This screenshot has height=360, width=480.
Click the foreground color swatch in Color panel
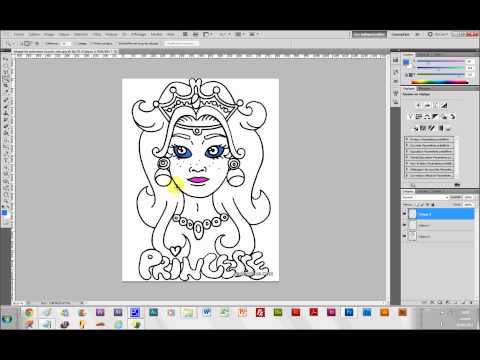pyautogui.click(x=406, y=62)
